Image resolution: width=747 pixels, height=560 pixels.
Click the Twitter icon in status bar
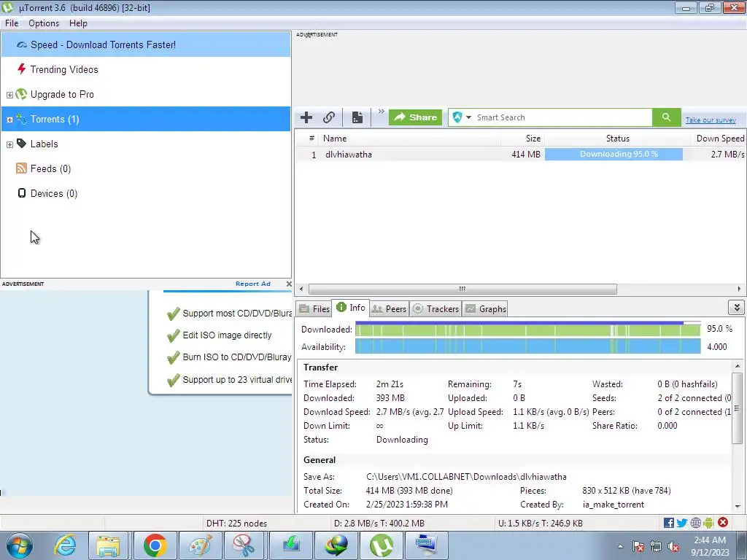click(682, 523)
